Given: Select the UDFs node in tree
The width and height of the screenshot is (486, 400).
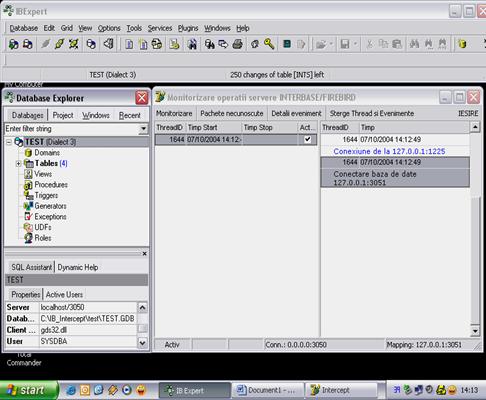Looking at the screenshot, I should (x=43, y=227).
